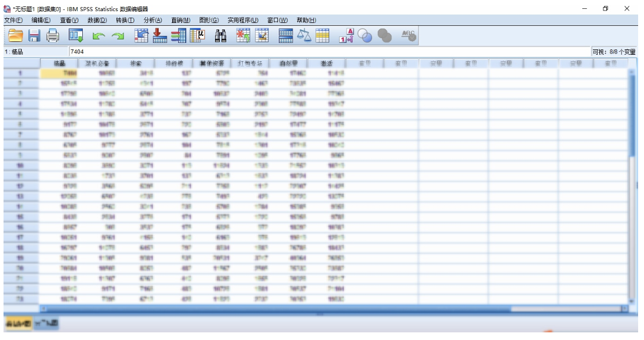The height and width of the screenshot is (340, 644).
Task: Click the Open data document folder icon
Action: [x=15, y=36]
